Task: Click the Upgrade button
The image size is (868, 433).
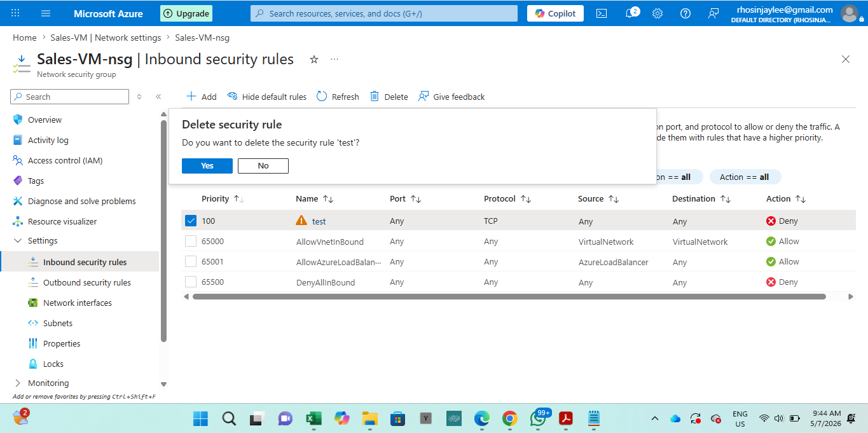Action: [186, 13]
